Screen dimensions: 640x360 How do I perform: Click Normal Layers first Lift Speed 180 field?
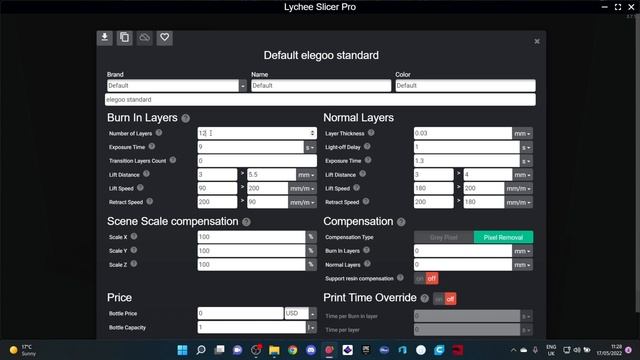coord(433,189)
